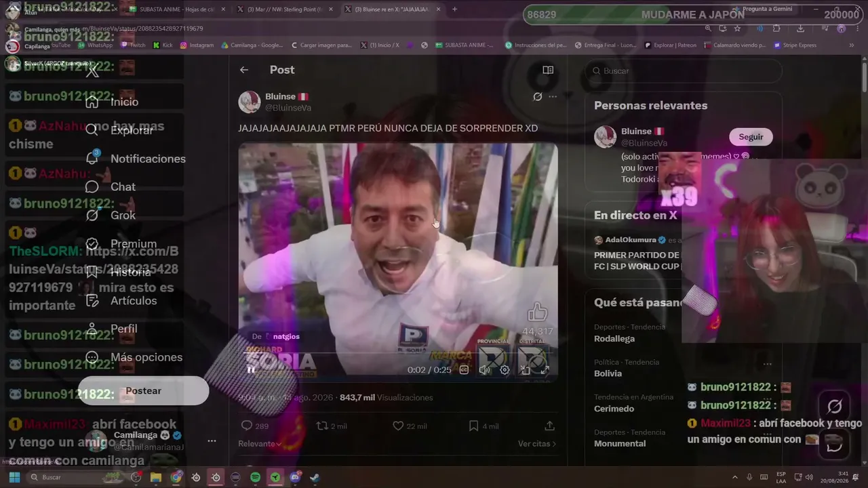The image size is (868, 488).
Task: Click the X logo in the sidebar
Action: click(93, 72)
